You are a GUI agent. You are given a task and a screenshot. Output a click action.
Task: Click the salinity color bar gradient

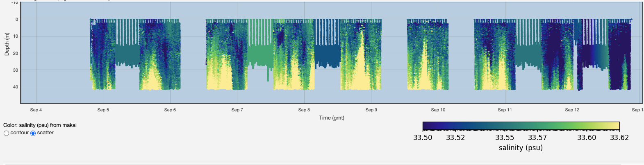click(521, 126)
